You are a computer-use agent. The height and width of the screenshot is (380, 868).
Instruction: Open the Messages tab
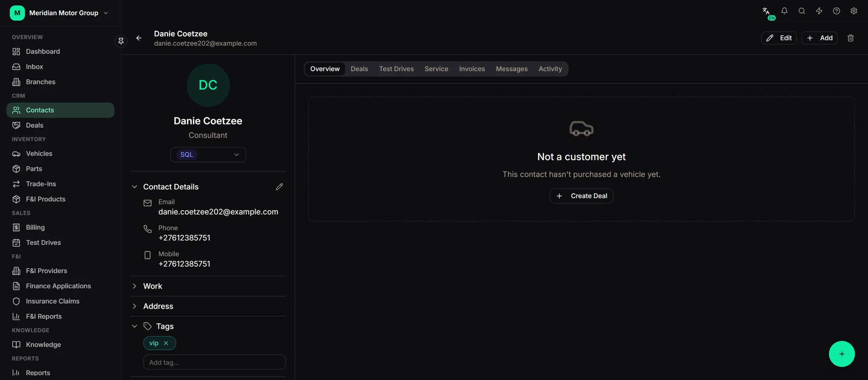512,69
